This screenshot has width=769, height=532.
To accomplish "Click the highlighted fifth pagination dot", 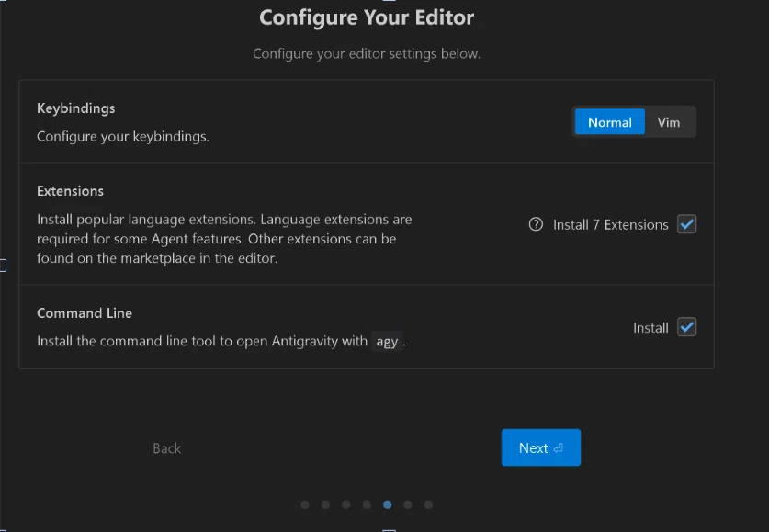I will (388, 504).
